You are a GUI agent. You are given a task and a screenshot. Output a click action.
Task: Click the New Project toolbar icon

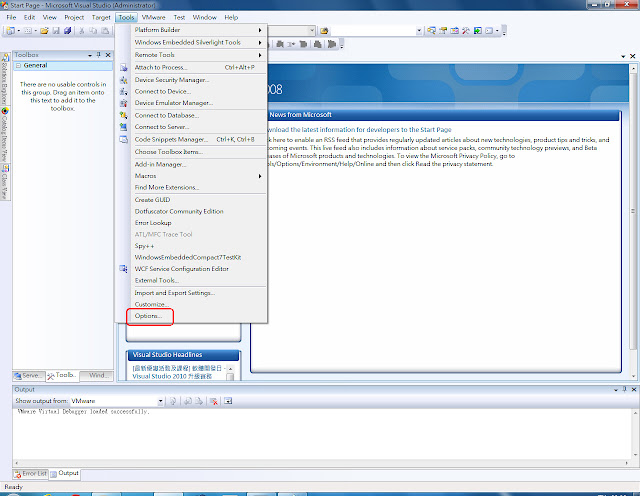10,31
